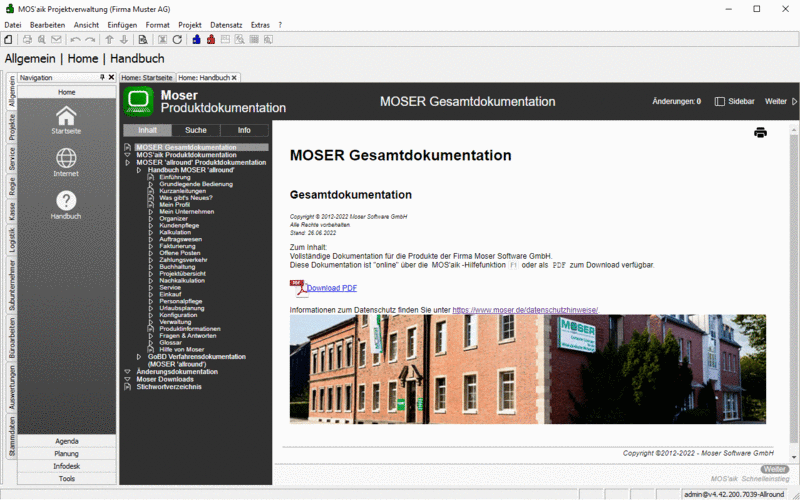Click the documentation page vertical scrollbar

(794, 291)
